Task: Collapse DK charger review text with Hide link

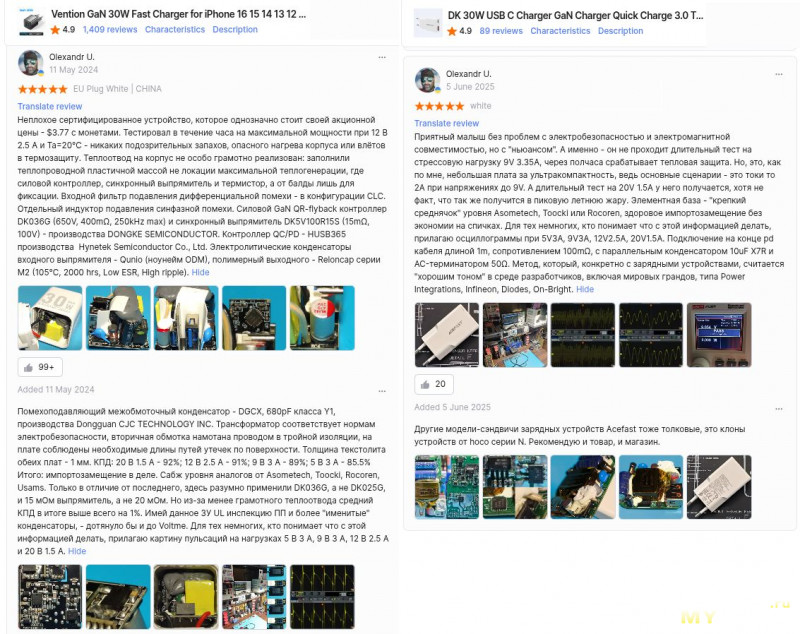Action: pos(585,289)
